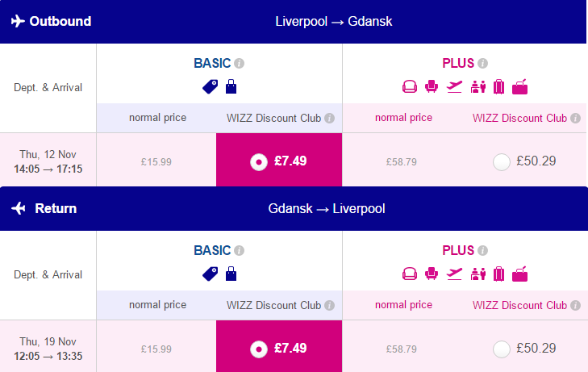Click the info icon next to outbound PLUS
The width and height of the screenshot is (588, 372).
pyautogui.click(x=483, y=64)
